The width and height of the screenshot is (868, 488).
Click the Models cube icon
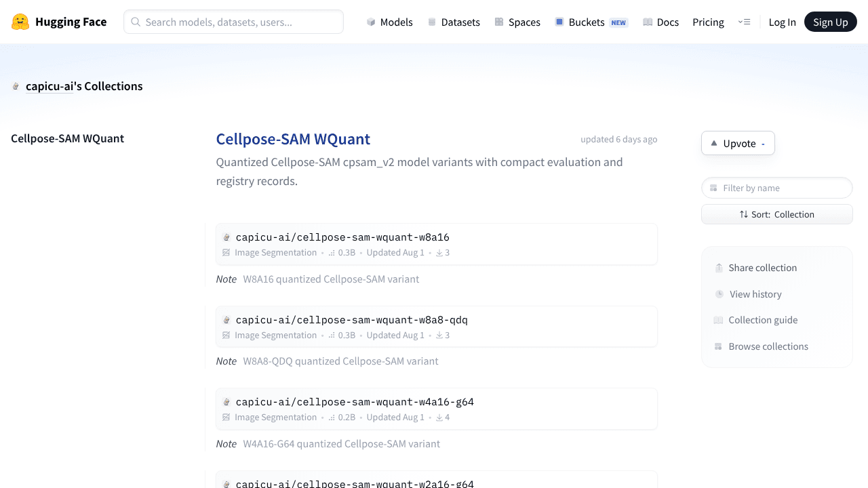371,22
